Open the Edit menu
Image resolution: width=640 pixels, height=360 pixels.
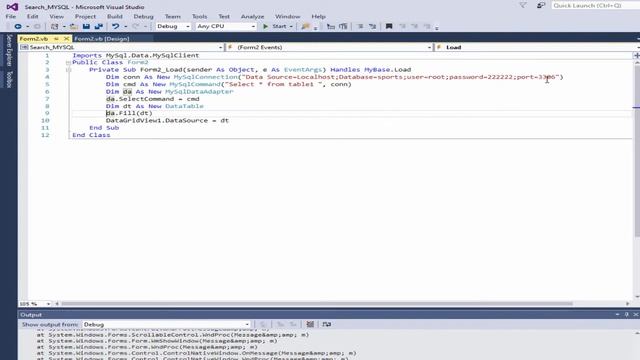pyautogui.click(x=33, y=16)
